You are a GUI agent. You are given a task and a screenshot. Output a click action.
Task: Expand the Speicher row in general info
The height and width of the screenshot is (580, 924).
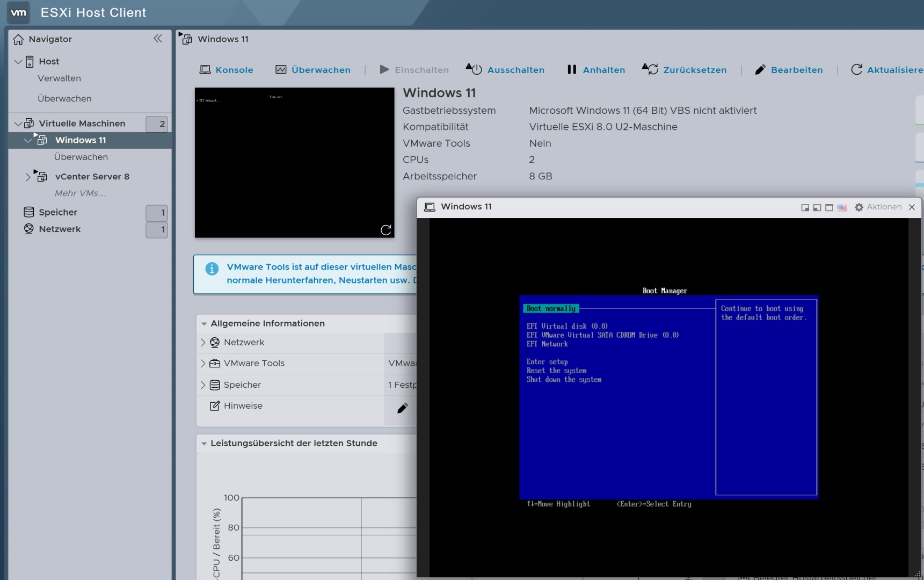203,385
